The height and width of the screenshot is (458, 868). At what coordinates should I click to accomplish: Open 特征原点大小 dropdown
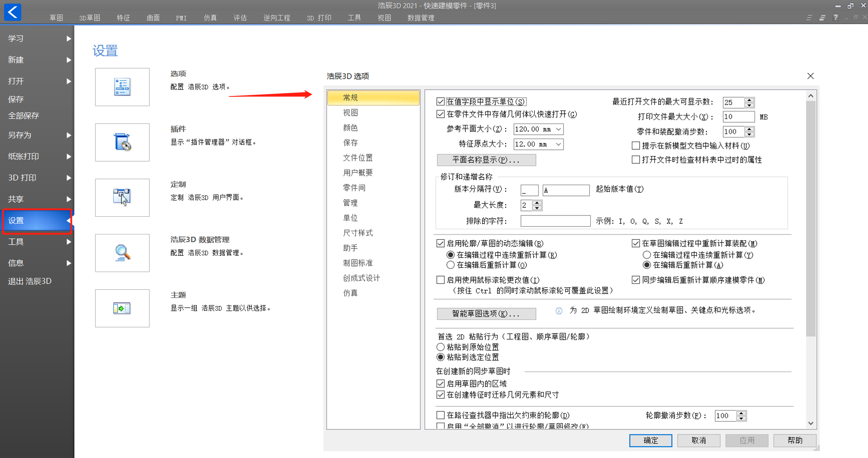point(559,144)
